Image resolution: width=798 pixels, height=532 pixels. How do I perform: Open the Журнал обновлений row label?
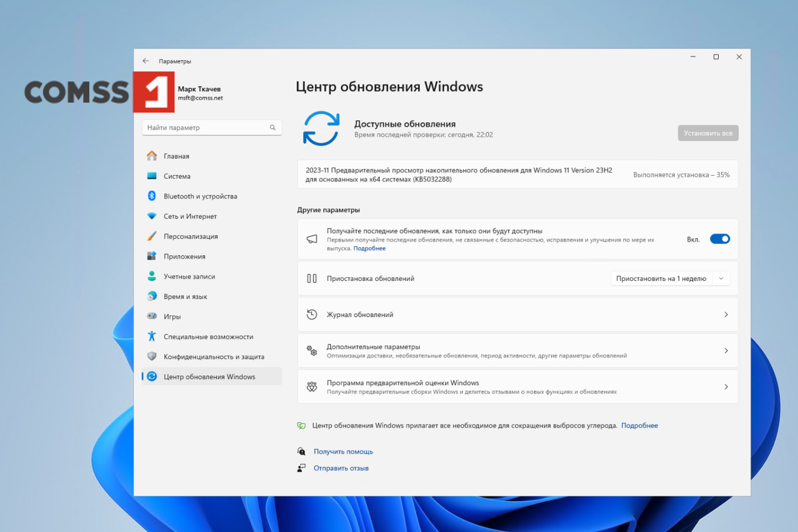pos(360,315)
